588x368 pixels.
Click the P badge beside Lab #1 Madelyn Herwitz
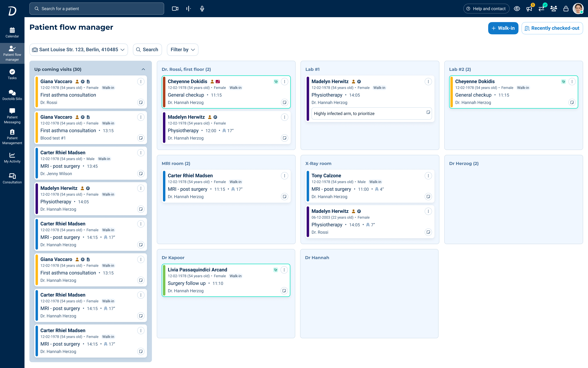[359, 82]
